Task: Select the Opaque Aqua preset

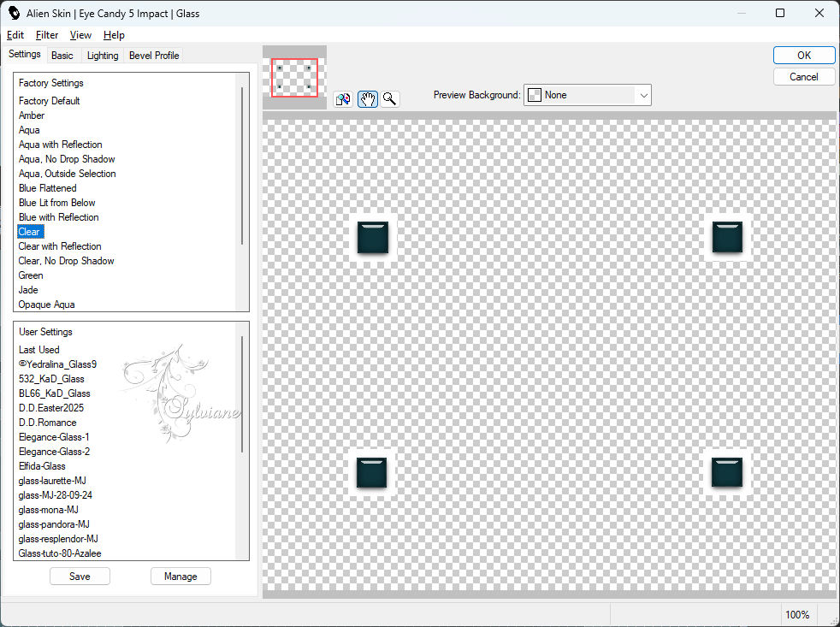Action: pos(46,304)
